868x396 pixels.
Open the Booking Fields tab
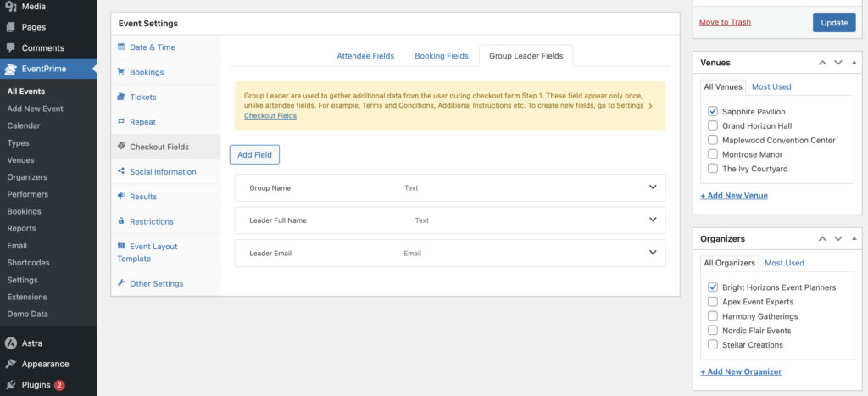441,56
